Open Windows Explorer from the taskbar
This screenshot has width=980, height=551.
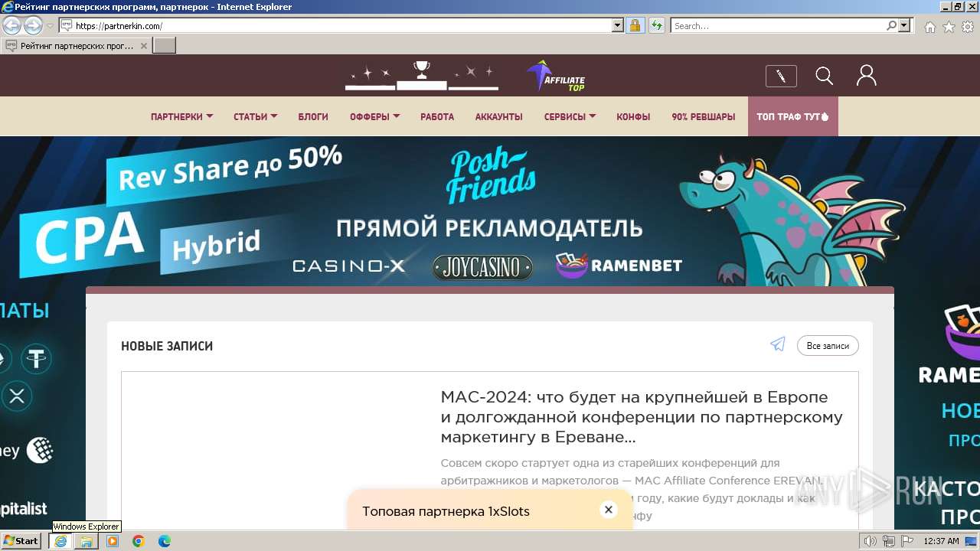point(86,540)
